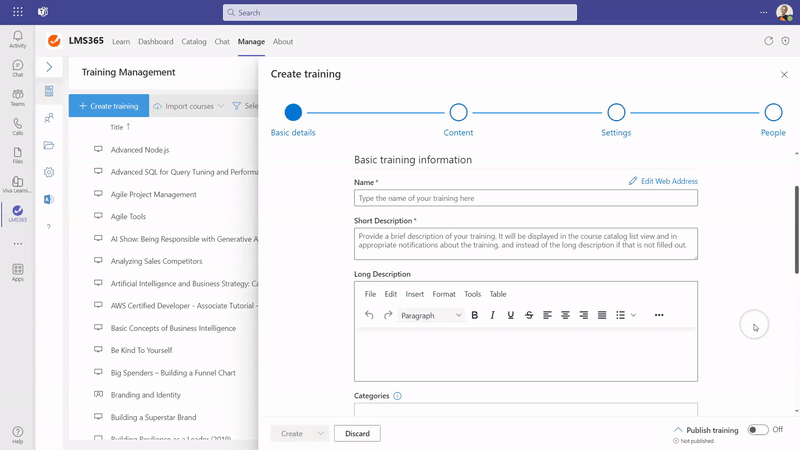Image resolution: width=800 pixels, height=450 pixels.
Task: Show more editor toolbar options
Action: (659, 315)
